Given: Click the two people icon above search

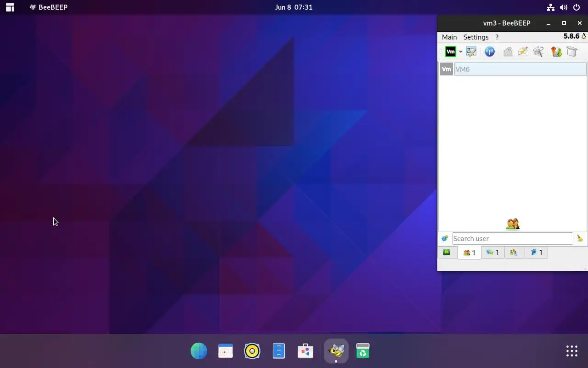Looking at the screenshot, I should pyautogui.click(x=513, y=224).
